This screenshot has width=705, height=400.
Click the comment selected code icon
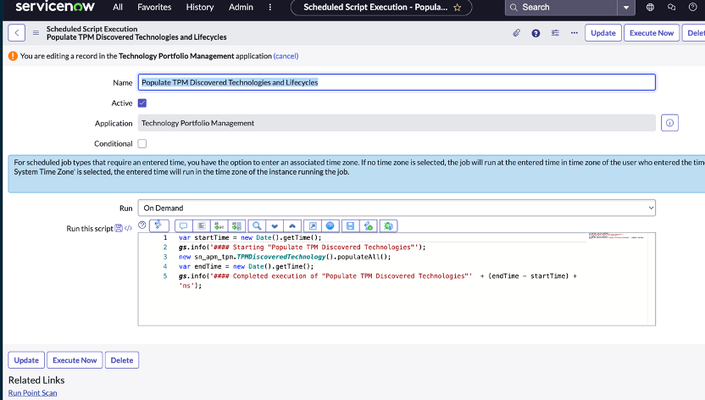pyautogui.click(x=183, y=226)
